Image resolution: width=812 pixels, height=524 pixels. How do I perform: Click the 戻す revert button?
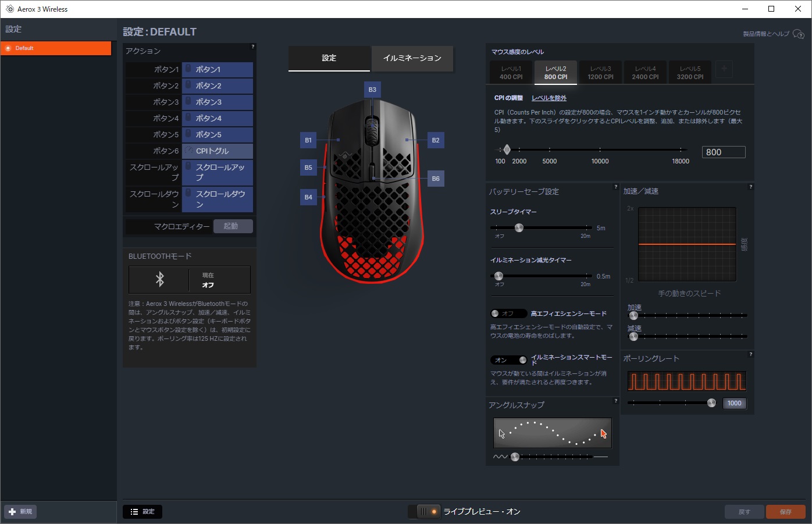pyautogui.click(x=744, y=512)
